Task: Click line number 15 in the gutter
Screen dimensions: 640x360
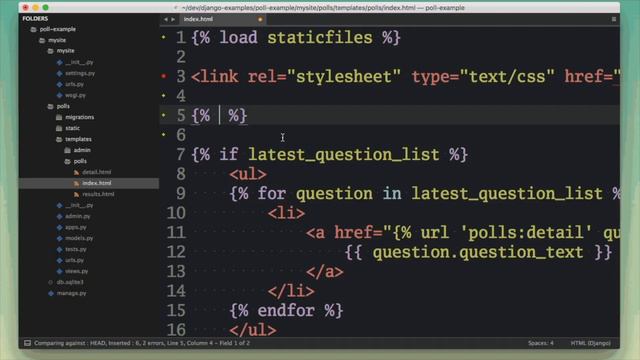Action: (176, 311)
